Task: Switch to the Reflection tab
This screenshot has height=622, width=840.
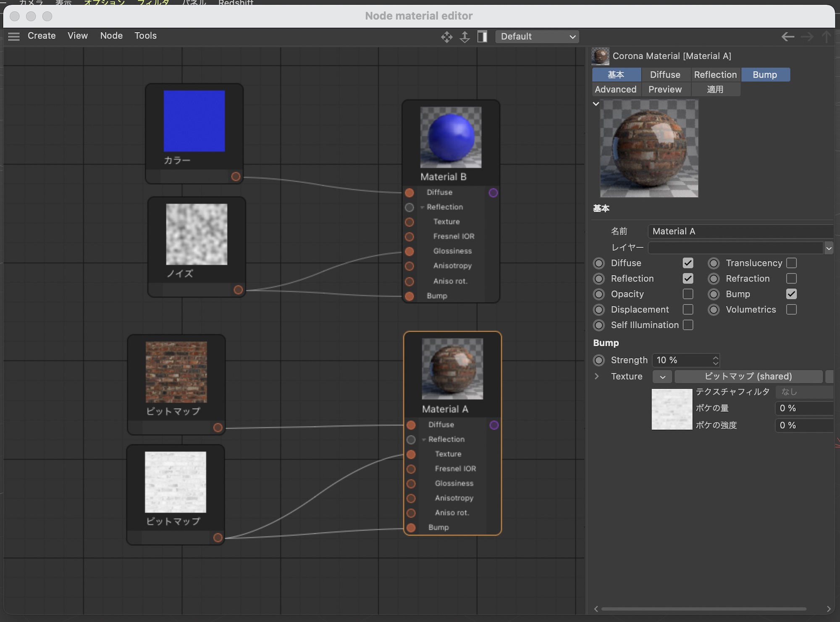Action: tap(715, 74)
